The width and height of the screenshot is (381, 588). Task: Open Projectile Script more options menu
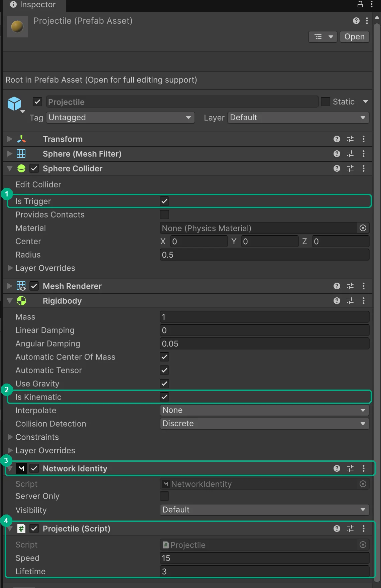point(364,529)
